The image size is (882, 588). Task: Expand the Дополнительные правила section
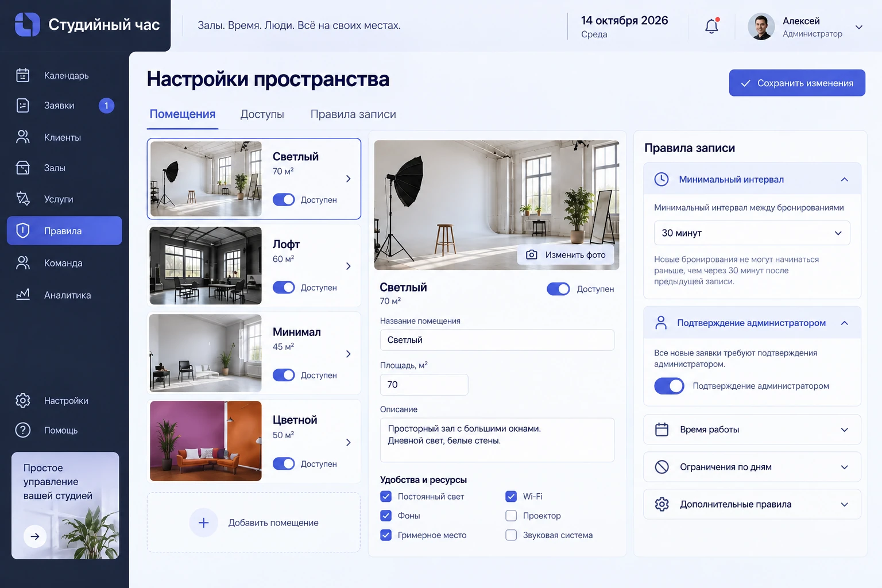tap(752, 504)
